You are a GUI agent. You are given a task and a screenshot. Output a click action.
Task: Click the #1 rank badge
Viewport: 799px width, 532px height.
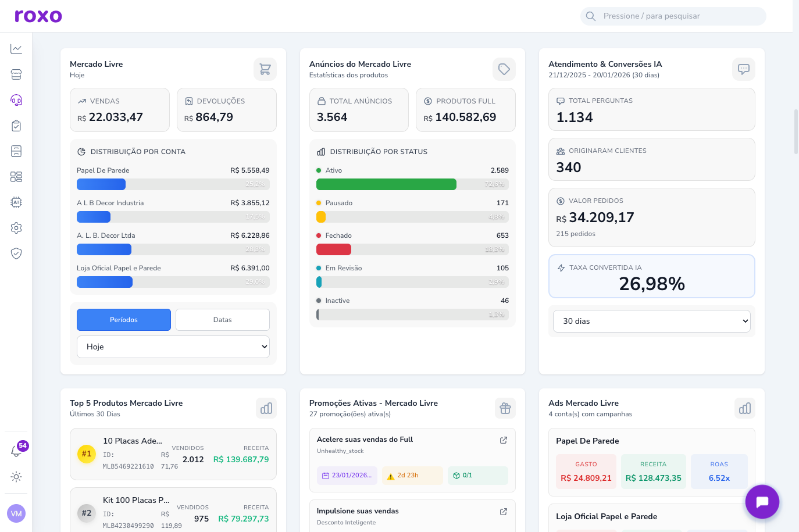[87, 454]
